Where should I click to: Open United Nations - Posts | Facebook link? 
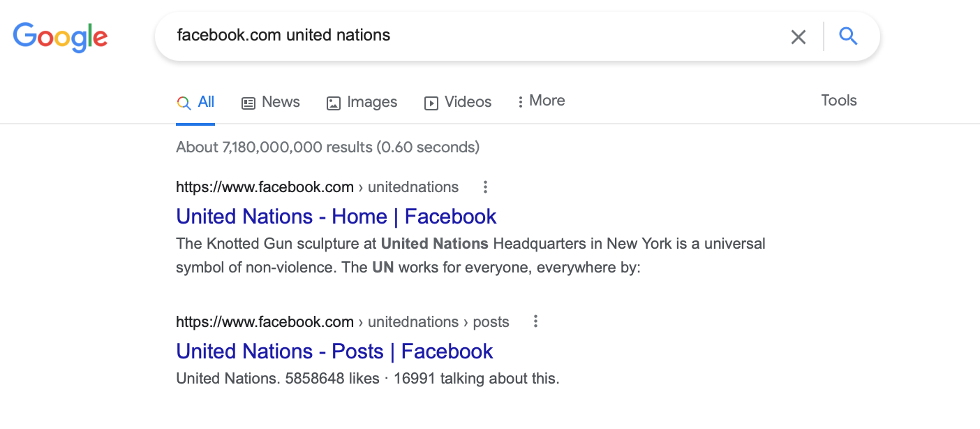click(x=334, y=351)
